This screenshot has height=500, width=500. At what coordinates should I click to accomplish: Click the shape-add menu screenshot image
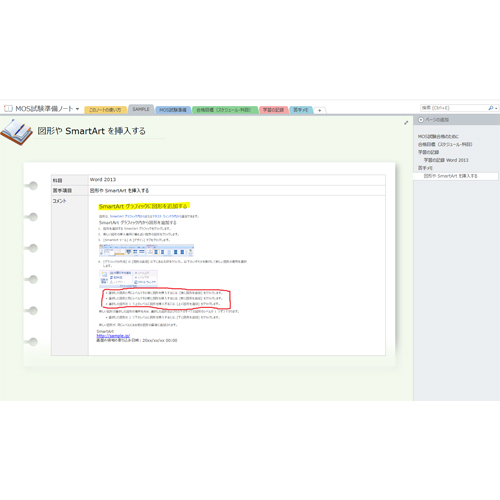coord(128,278)
